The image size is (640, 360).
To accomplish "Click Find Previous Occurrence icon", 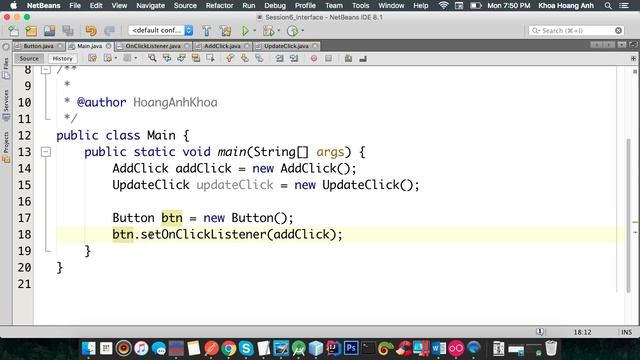I will point(167,58).
